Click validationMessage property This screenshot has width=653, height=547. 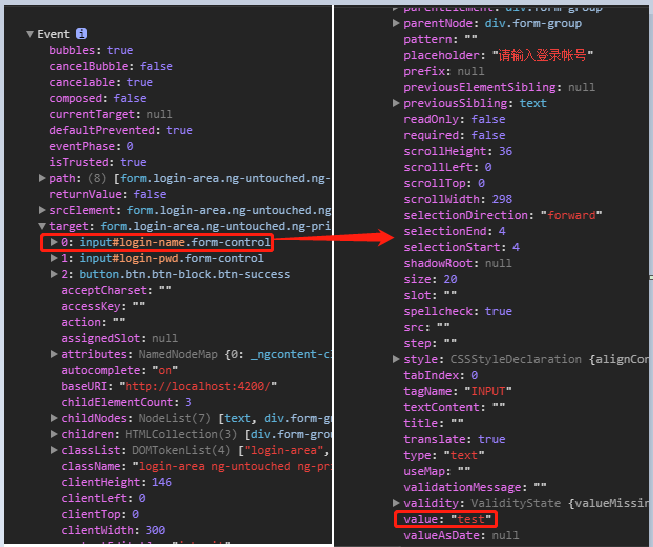click(475, 487)
